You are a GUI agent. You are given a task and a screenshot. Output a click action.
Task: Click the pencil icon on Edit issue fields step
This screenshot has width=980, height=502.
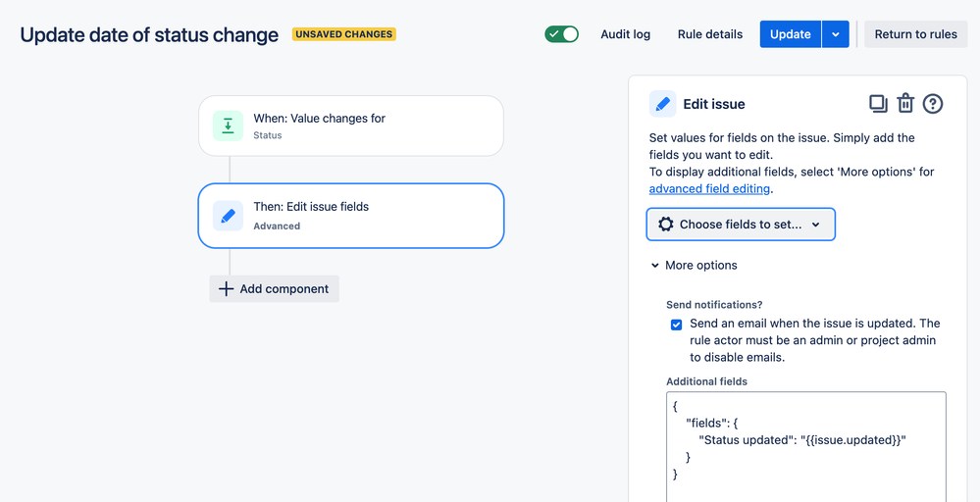pyautogui.click(x=228, y=216)
